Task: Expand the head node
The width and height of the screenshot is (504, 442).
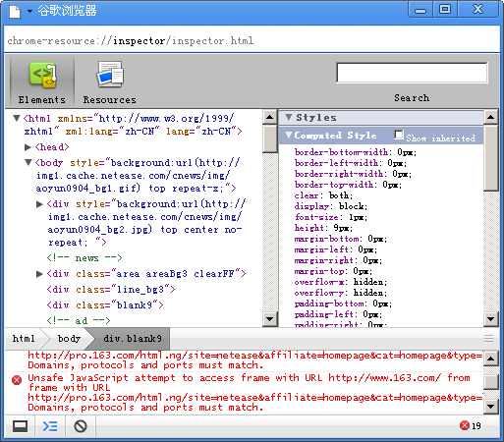Action: click(28, 147)
